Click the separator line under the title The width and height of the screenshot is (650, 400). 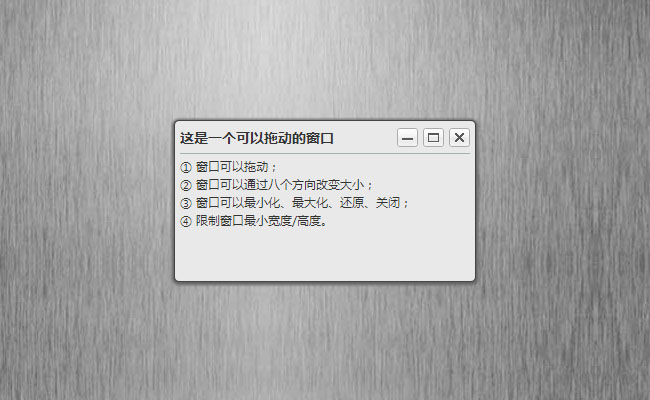pyautogui.click(x=325, y=153)
